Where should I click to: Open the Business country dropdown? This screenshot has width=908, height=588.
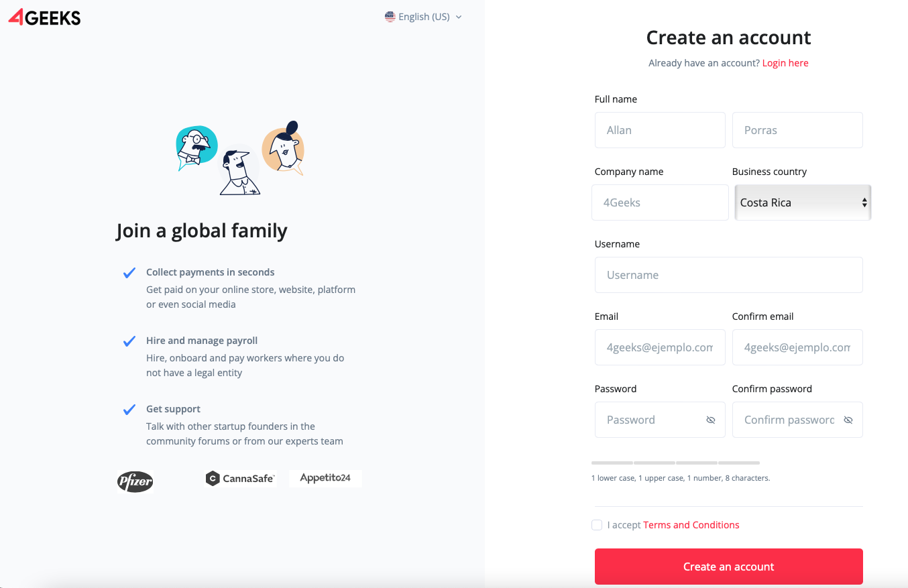[802, 202]
